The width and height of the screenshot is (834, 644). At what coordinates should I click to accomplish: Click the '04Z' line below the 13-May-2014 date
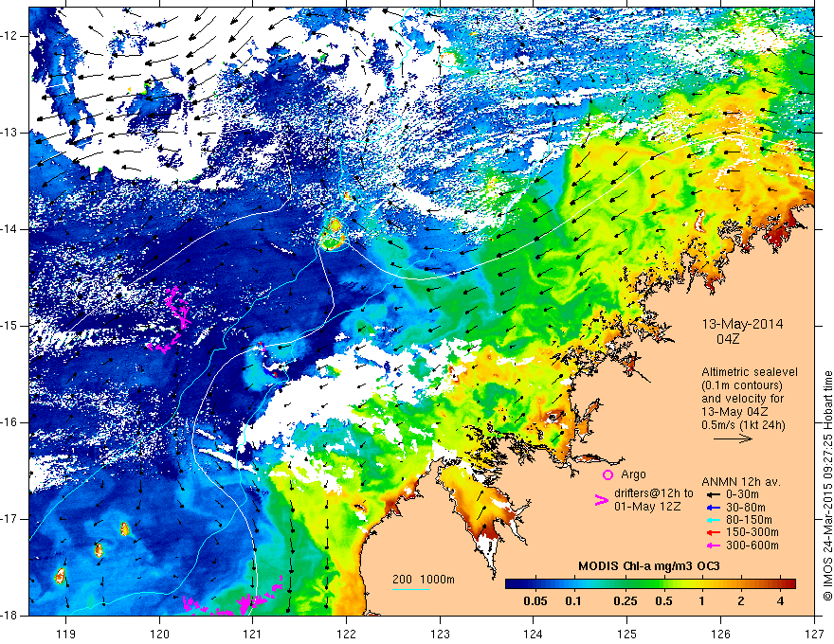click(728, 338)
